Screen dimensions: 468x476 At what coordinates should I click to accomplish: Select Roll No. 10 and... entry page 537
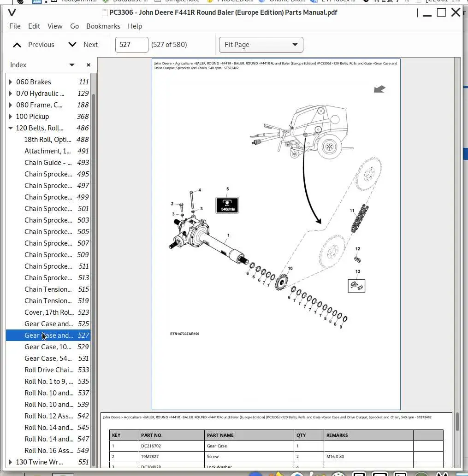pyautogui.click(x=48, y=393)
